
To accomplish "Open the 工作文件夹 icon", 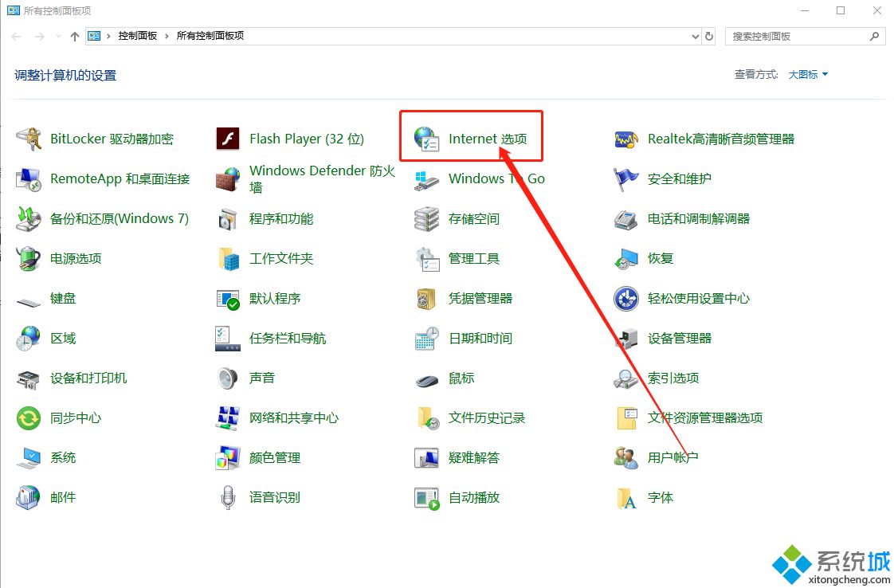I will click(228, 259).
